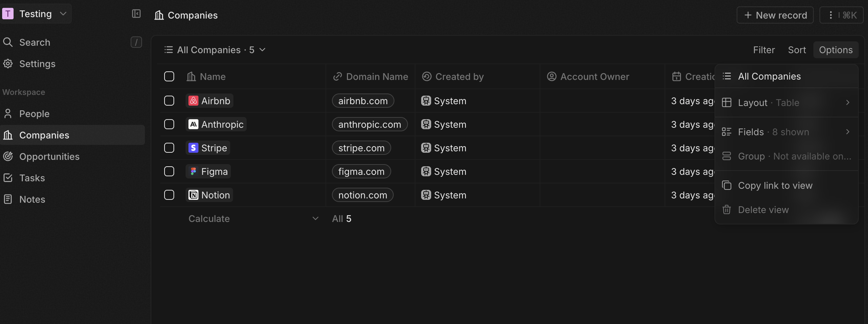Image resolution: width=868 pixels, height=324 pixels.
Task: Click the Notes document icon
Action: tap(8, 199)
